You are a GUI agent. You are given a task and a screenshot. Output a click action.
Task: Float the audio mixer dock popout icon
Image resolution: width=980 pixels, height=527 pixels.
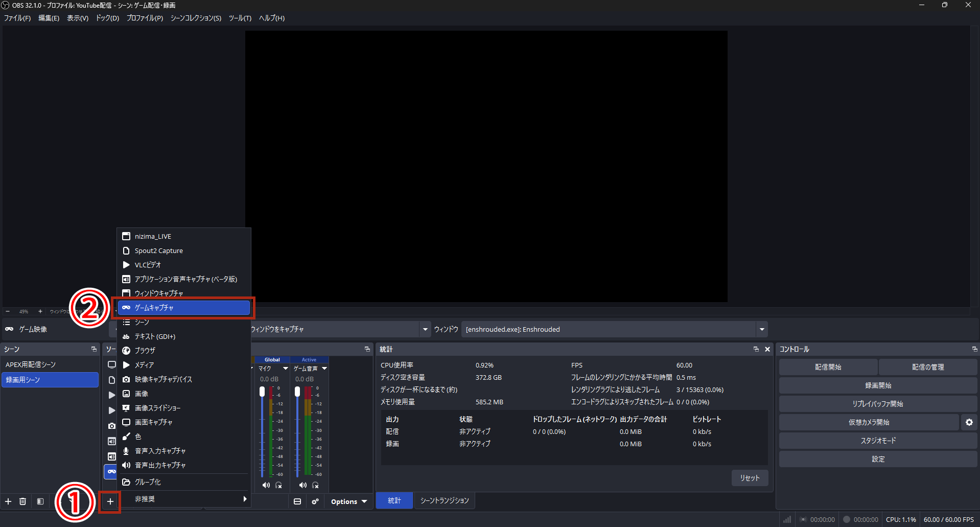click(x=367, y=349)
